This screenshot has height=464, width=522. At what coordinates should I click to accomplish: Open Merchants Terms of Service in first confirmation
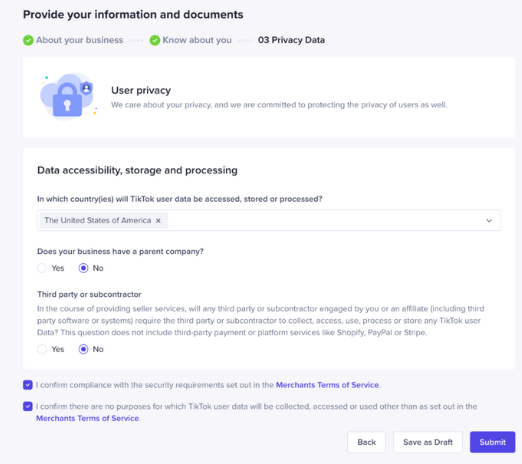point(327,385)
